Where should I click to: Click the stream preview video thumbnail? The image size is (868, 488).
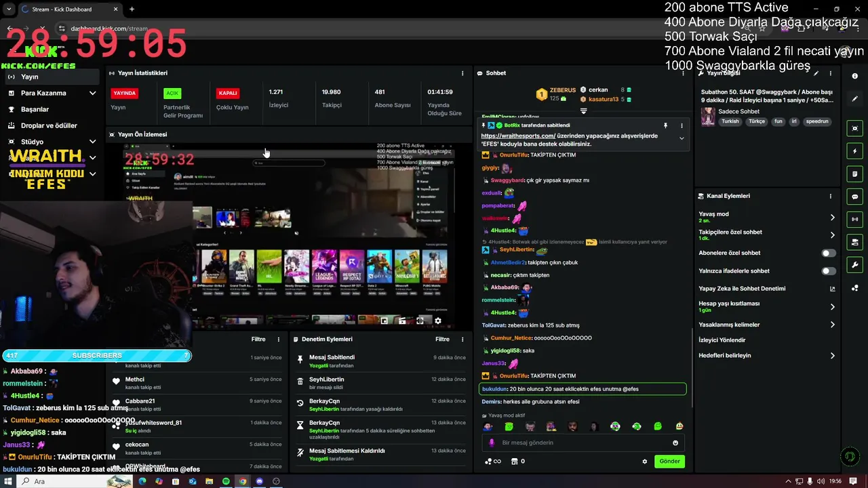289,235
